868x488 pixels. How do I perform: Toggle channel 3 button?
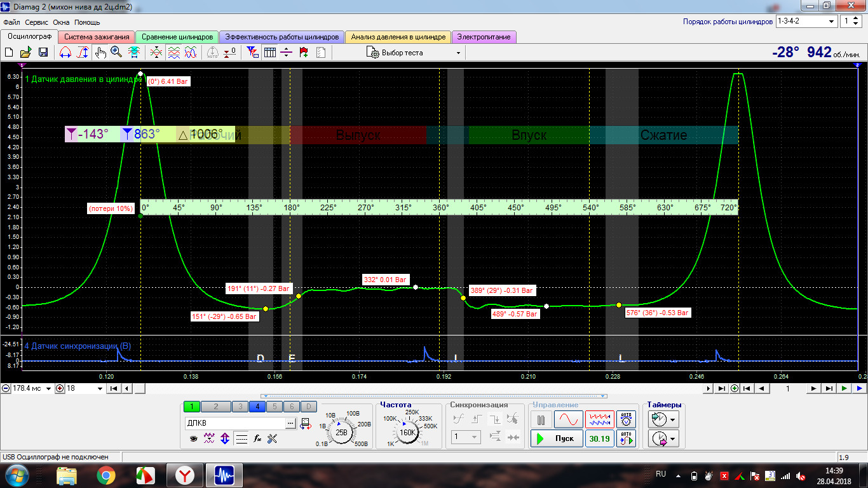(x=240, y=407)
